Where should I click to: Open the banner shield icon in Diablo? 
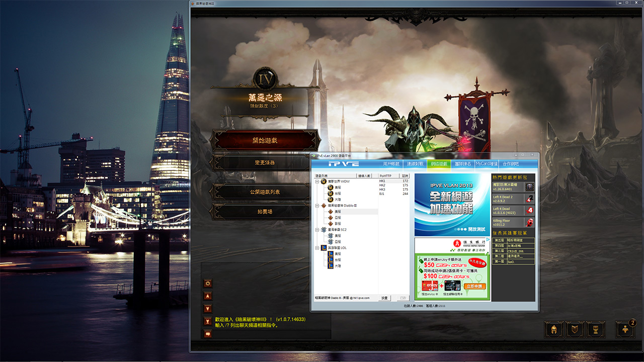tap(575, 329)
